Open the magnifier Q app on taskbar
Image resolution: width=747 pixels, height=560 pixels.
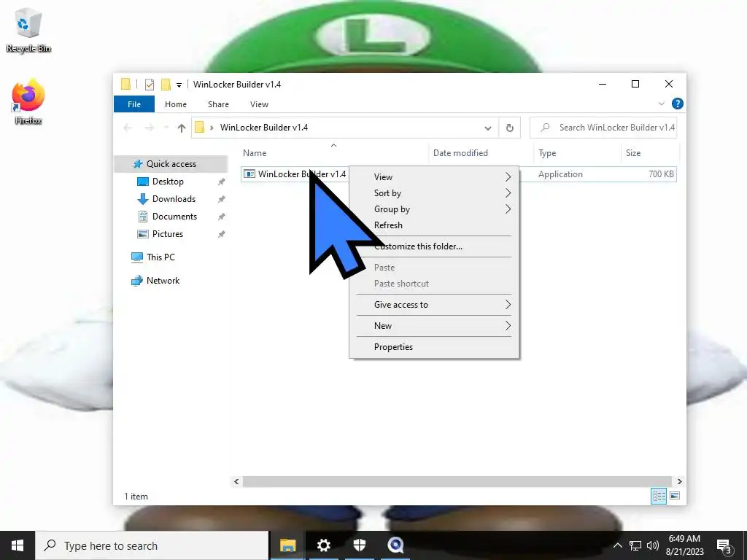(395, 545)
